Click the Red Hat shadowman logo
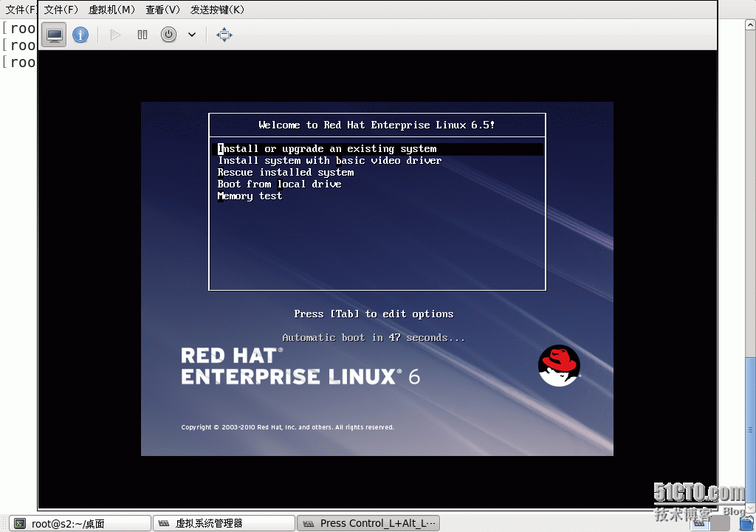756x532 pixels. click(559, 366)
